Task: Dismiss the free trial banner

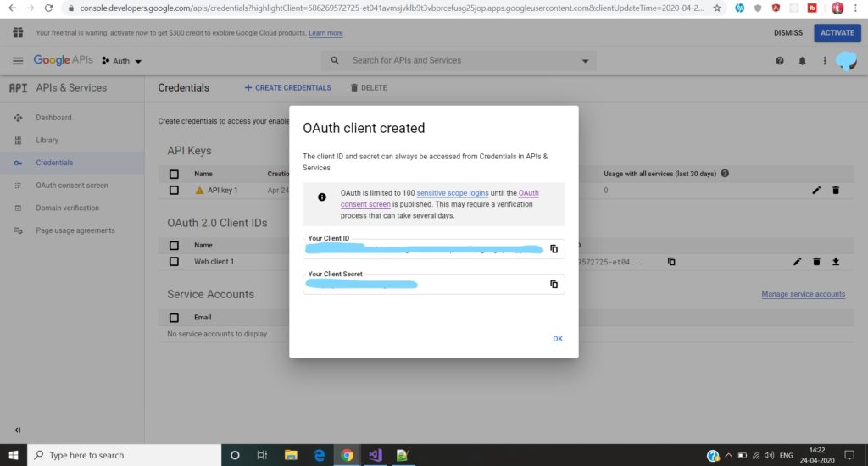Action: (x=787, y=33)
